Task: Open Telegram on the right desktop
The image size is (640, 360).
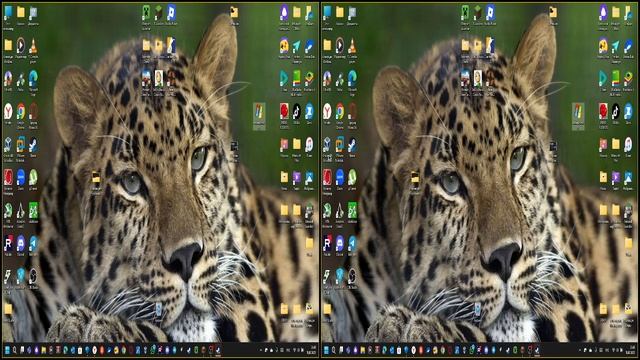Action: pyautogui.click(x=353, y=244)
